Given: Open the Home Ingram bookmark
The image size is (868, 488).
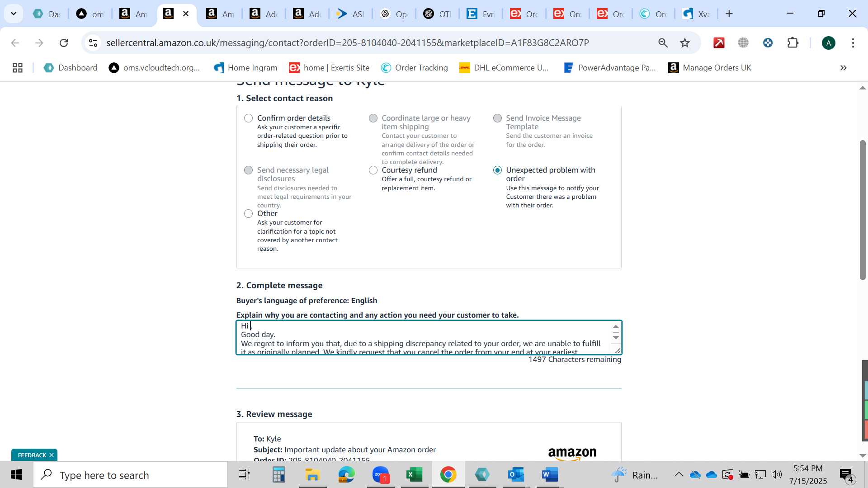Looking at the screenshot, I should click(245, 68).
